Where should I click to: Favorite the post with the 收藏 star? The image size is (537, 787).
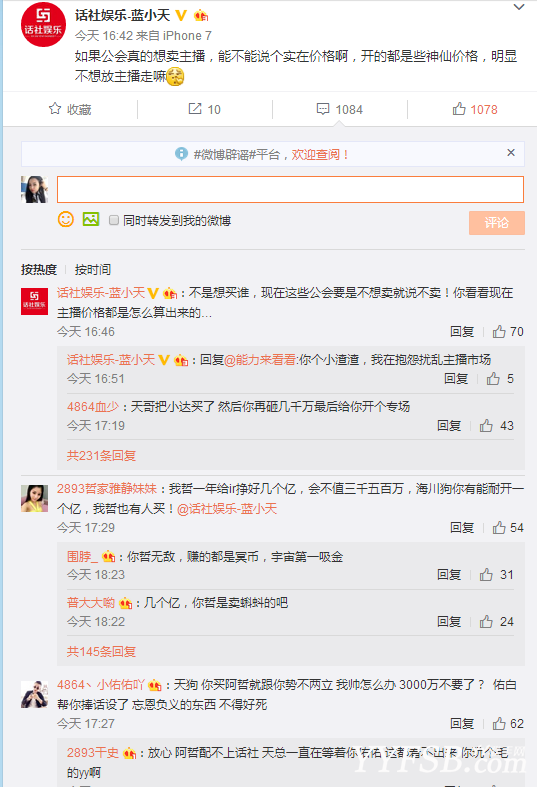70,109
